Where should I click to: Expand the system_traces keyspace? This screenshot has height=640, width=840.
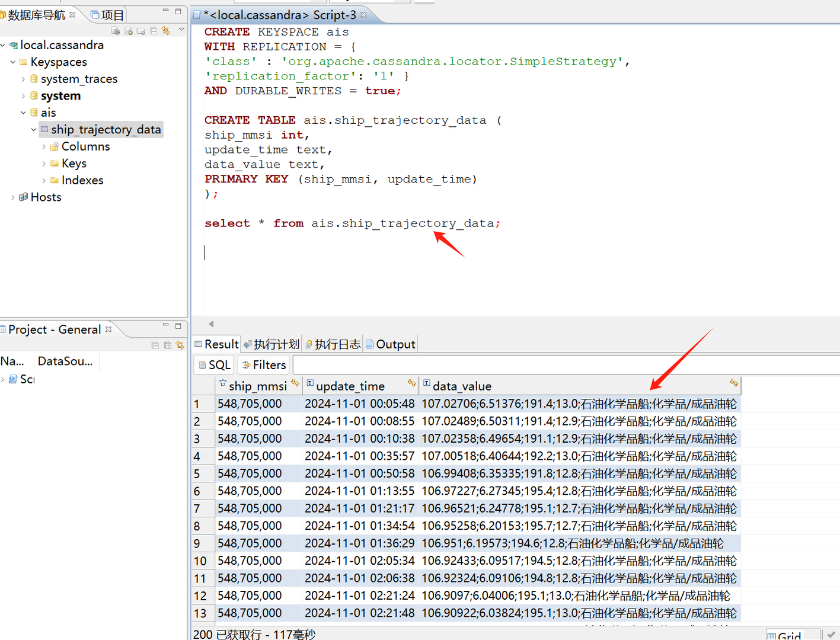pos(23,79)
